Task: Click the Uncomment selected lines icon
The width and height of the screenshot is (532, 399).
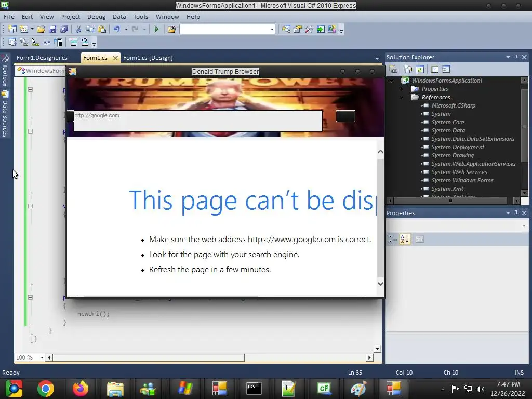Action: pos(85,43)
